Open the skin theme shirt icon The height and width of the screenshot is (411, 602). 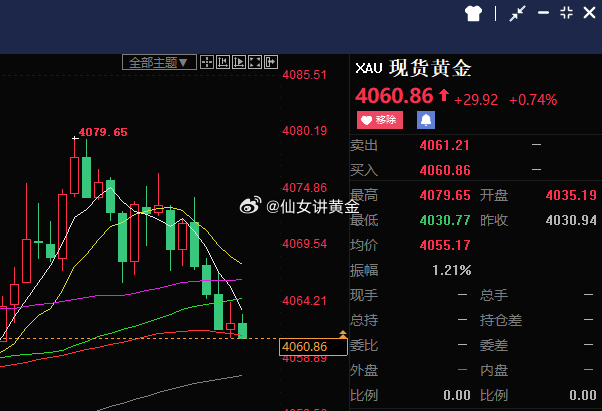[473, 13]
